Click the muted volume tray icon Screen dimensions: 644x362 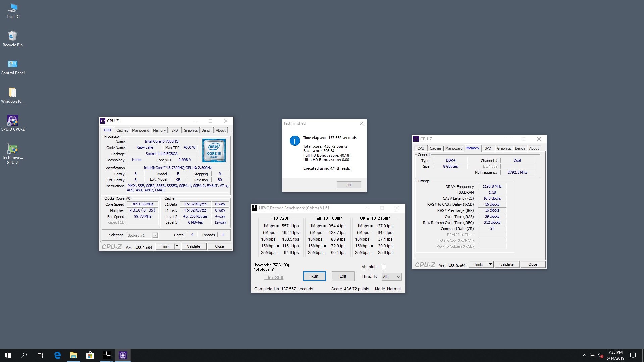pyautogui.click(x=601, y=355)
